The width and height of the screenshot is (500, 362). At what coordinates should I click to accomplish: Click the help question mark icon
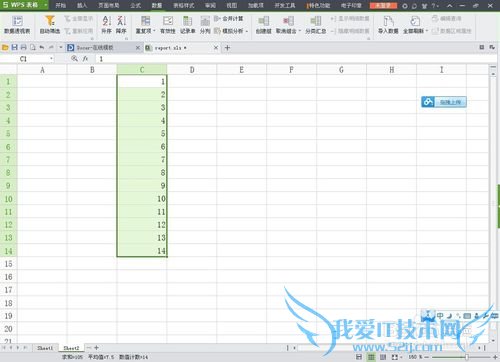[x=433, y=6]
